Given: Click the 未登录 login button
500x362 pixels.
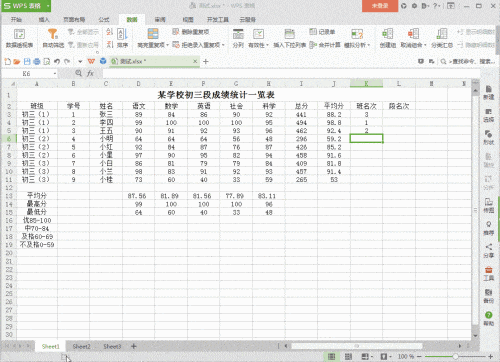Looking at the screenshot, I should [x=380, y=6].
